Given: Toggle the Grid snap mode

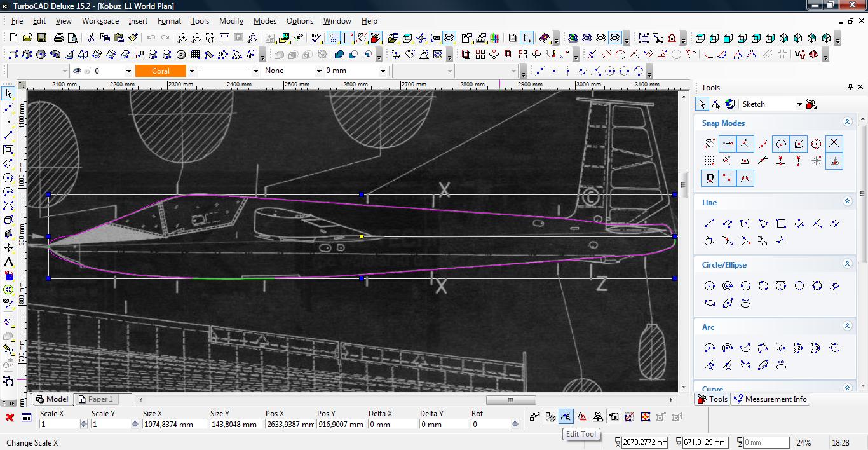Looking at the screenshot, I should (710, 161).
